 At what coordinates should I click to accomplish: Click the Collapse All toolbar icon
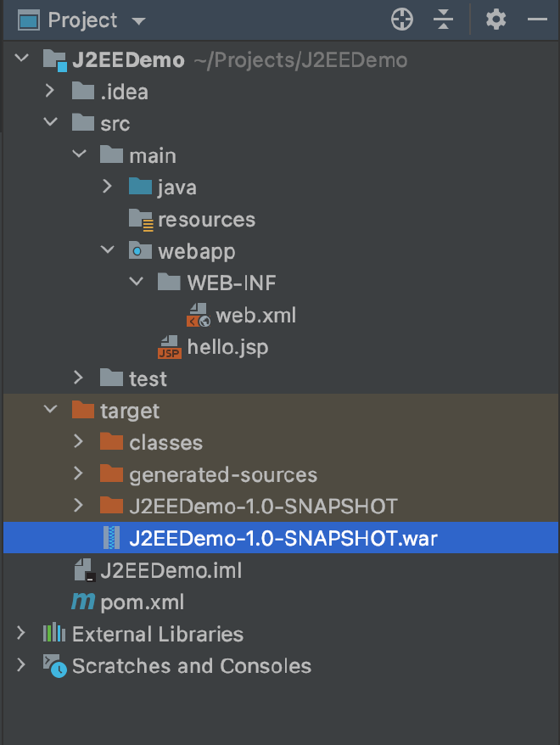[444, 20]
